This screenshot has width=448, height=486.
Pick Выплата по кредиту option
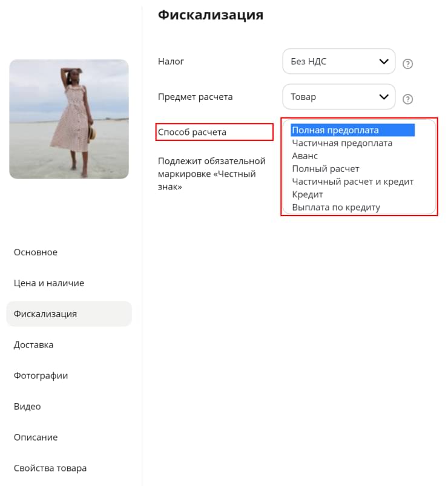336,208
